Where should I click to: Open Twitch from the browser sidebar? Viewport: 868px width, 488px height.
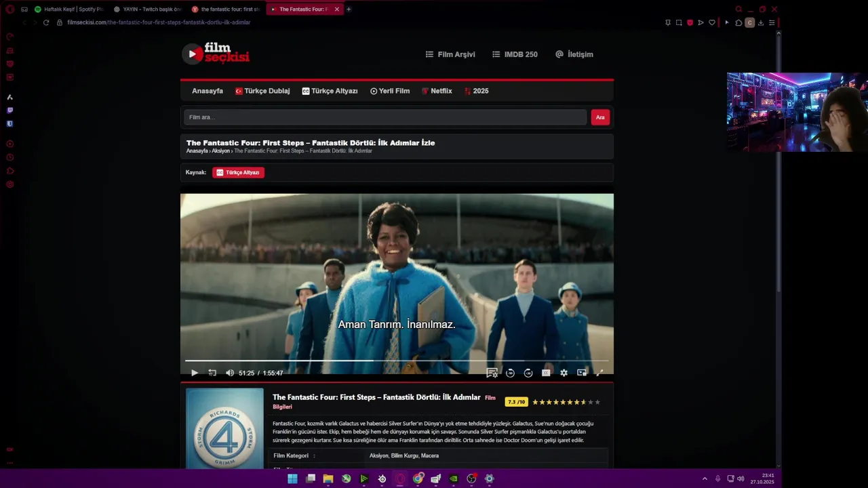pyautogui.click(x=9, y=110)
